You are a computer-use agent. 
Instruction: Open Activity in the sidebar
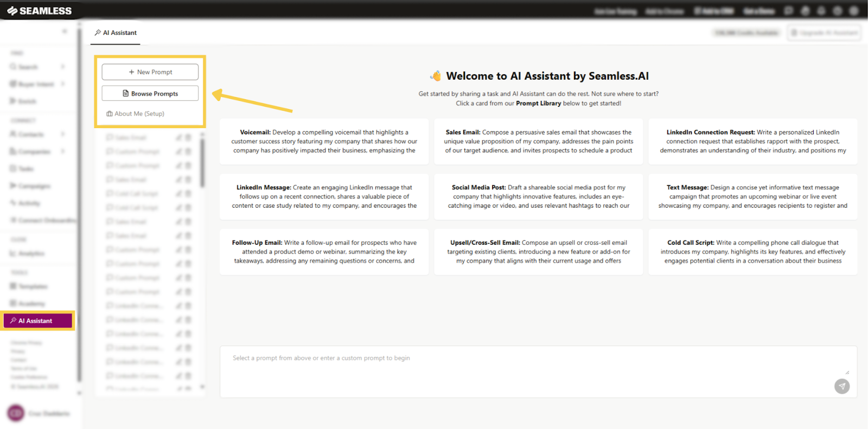tap(25, 203)
